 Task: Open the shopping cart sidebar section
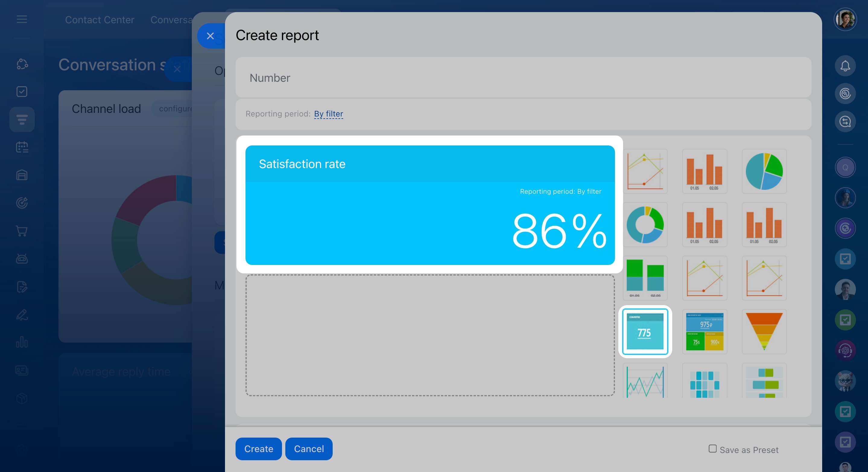[x=22, y=231]
